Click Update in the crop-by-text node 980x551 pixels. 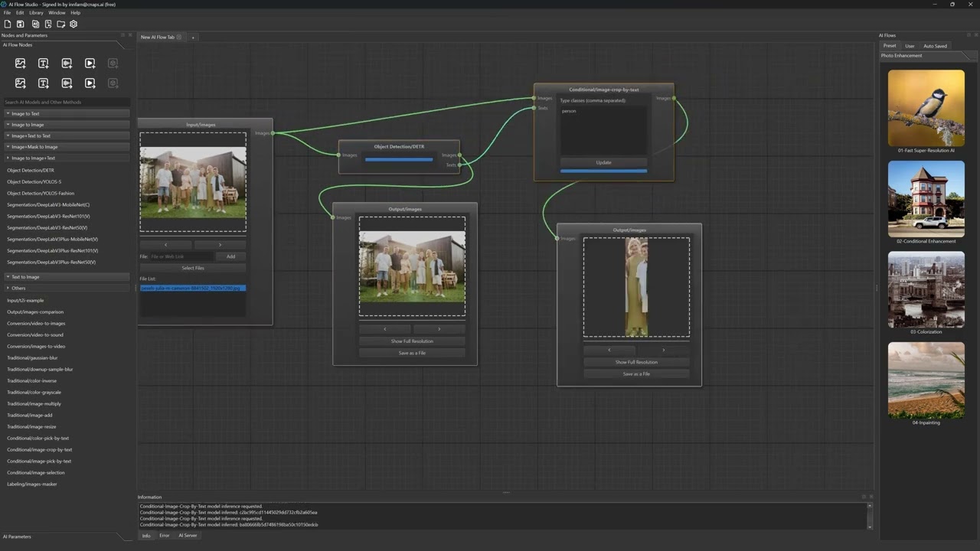click(x=603, y=162)
